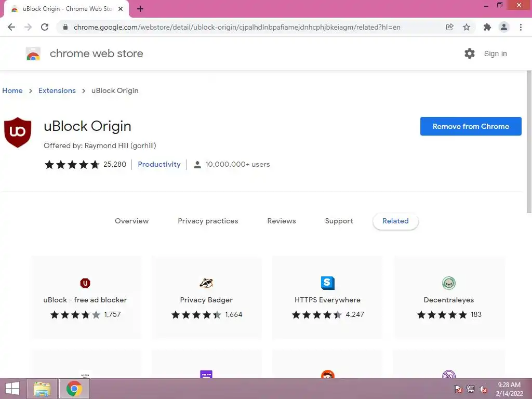Go to Home breadcrumb link
Viewport: 532px width, 399px height.
[12, 90]
